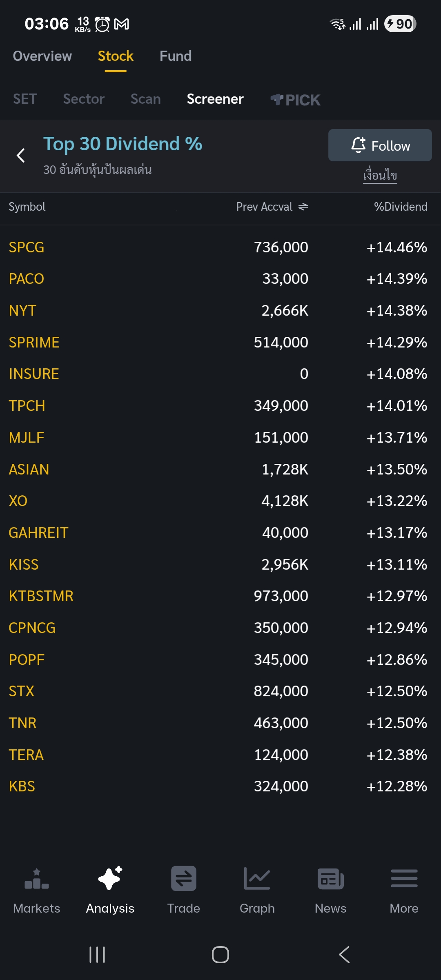Open the News newspaper icon
Screen dimensions: 441x980
pos(331,879)
